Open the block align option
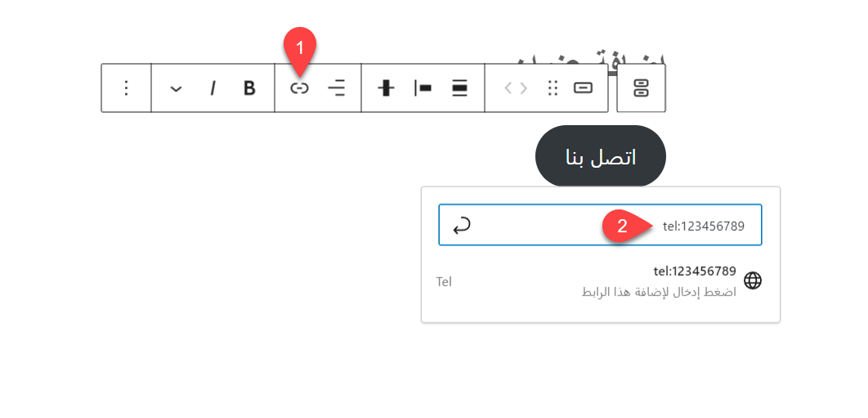Screen dimensions: 868x418 (459, 88)
